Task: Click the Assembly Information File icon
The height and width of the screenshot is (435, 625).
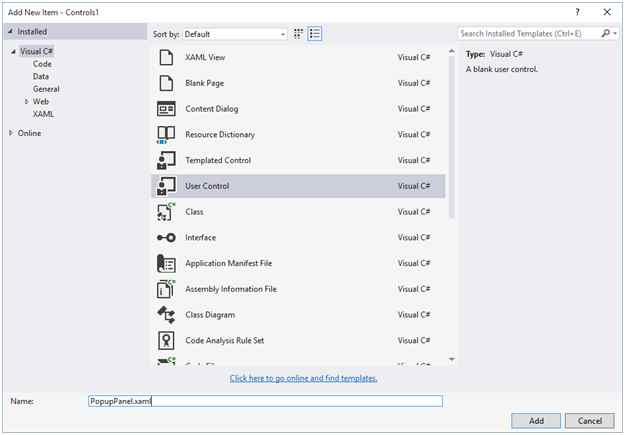Action: point(166,289)
